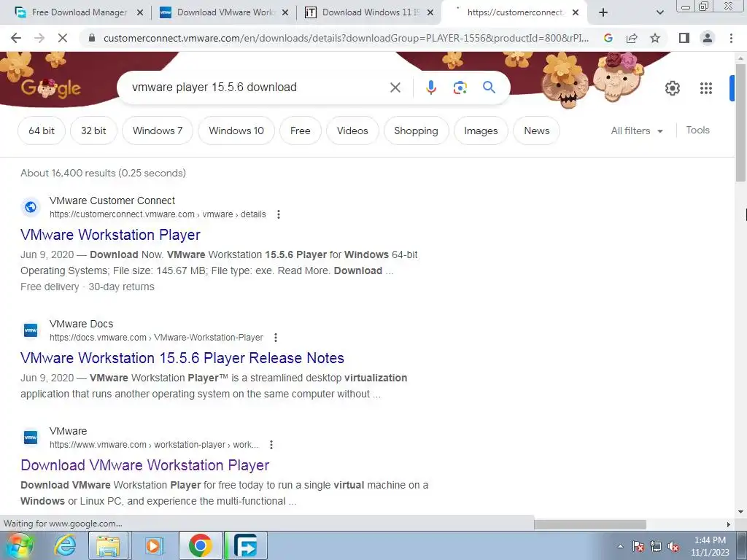Viewport: 747px width, 560px height.
Task: Submit search with magnifier icon
Action: [x=489, y=87]
